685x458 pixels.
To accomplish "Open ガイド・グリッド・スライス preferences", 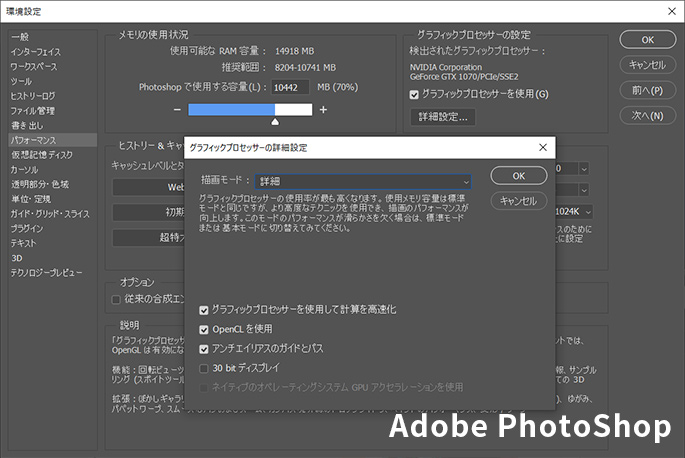I will pyautogui.click(x=52, y=214).
